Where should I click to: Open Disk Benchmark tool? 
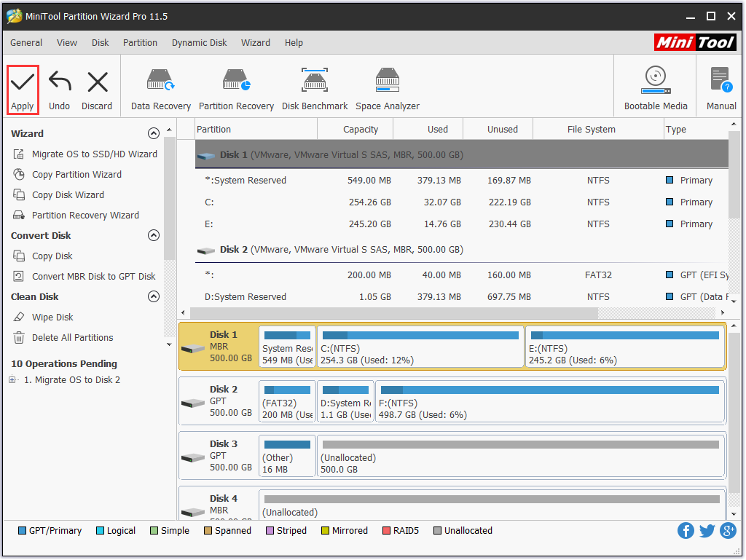click(315, 89)
